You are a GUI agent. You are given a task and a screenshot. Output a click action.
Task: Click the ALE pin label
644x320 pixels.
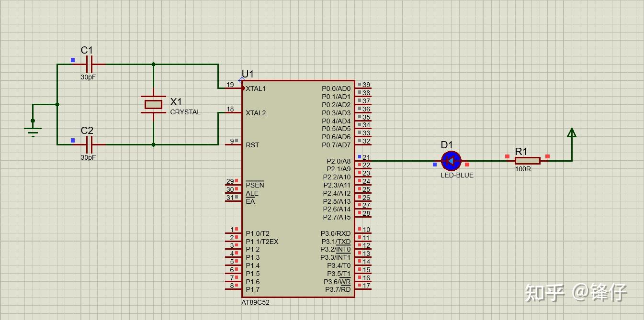(252, 193)
